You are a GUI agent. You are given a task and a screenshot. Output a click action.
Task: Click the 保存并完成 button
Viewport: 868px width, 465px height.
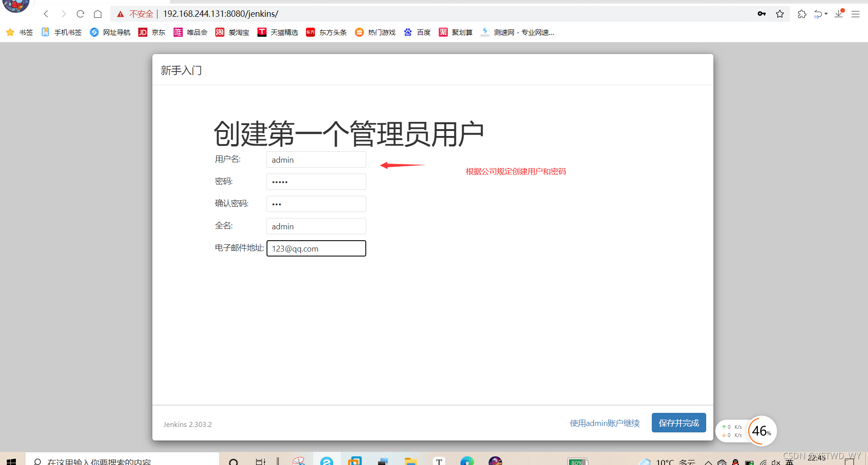[x=679, y=422]
